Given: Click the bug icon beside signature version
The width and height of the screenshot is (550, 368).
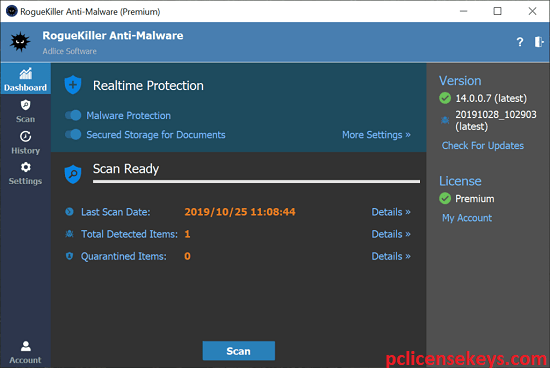Looking at the screenshot, I should (445, 120).
